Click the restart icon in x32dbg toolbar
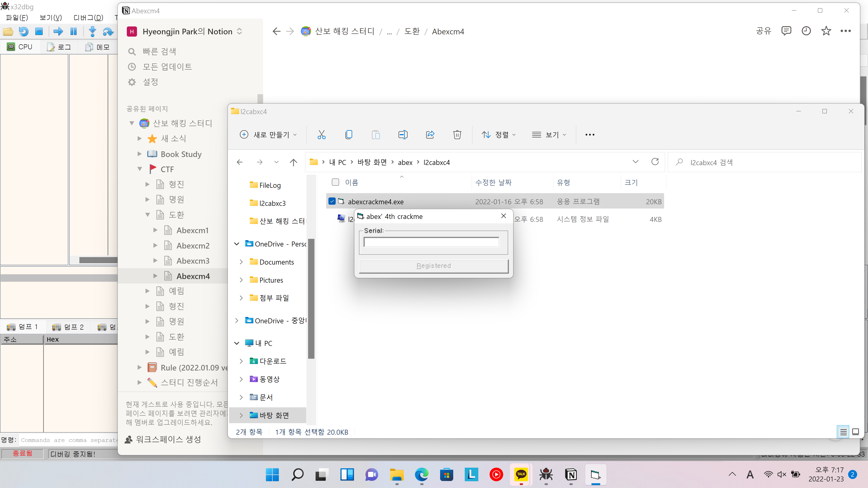The height and width of the screenshot is (488, 868). 24,32
